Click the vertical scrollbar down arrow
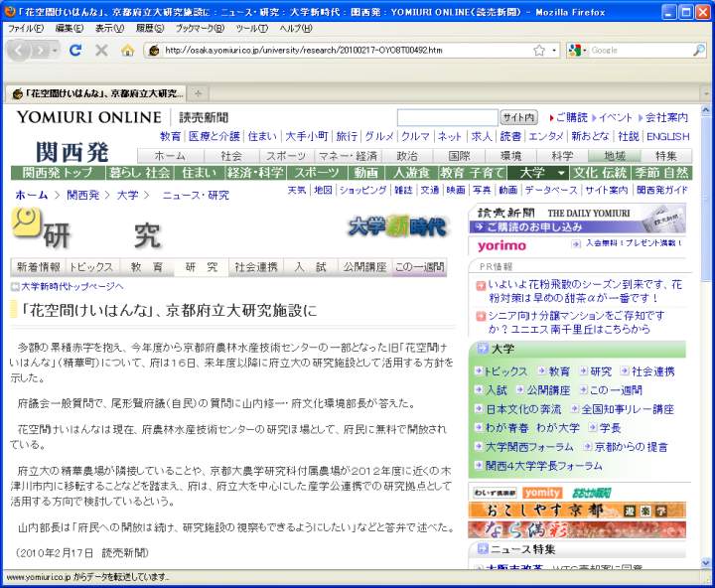Image resolution: width=715 pixels, height=588 pixels. coord(704,562)
